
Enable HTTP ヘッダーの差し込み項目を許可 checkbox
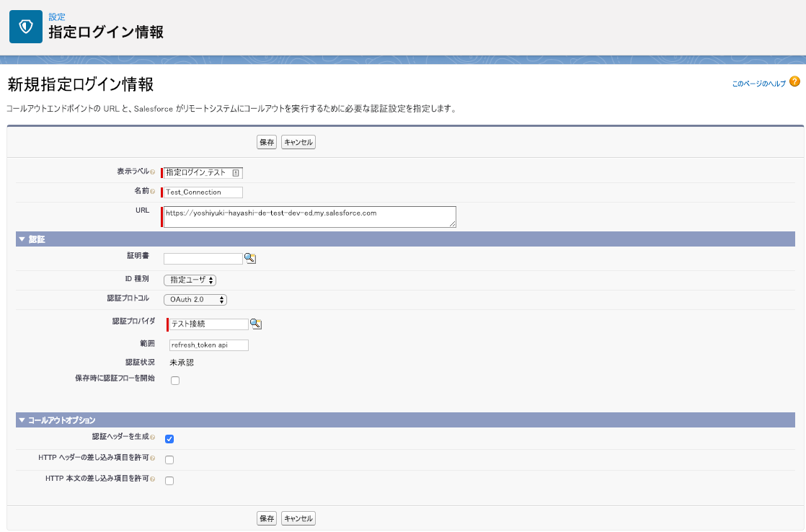click(169, 460)
